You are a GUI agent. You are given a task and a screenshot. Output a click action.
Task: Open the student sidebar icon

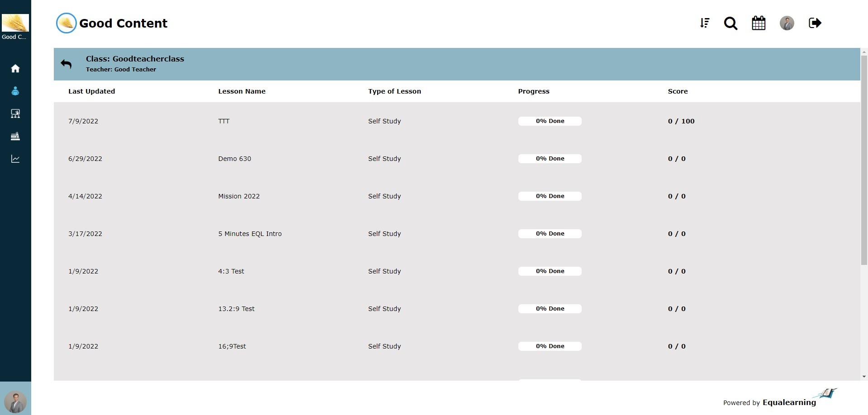pyautogui.click(x=15, y=91)
